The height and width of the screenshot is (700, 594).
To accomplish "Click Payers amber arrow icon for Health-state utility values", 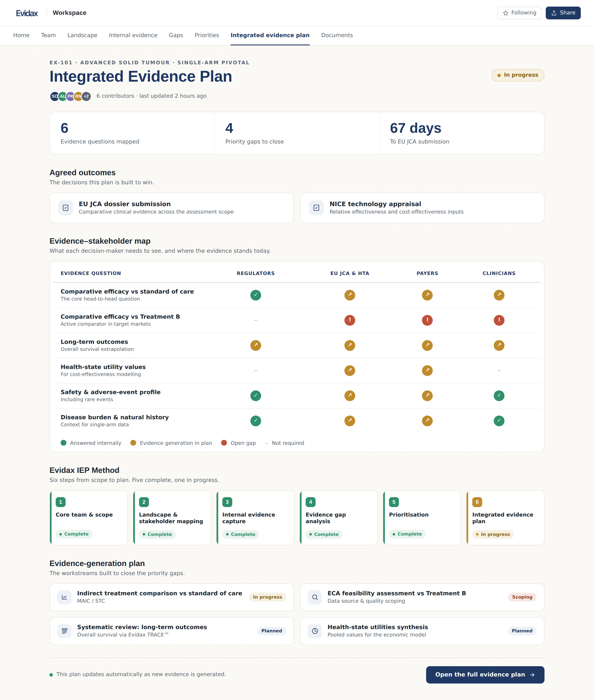I will pos(427,371).
